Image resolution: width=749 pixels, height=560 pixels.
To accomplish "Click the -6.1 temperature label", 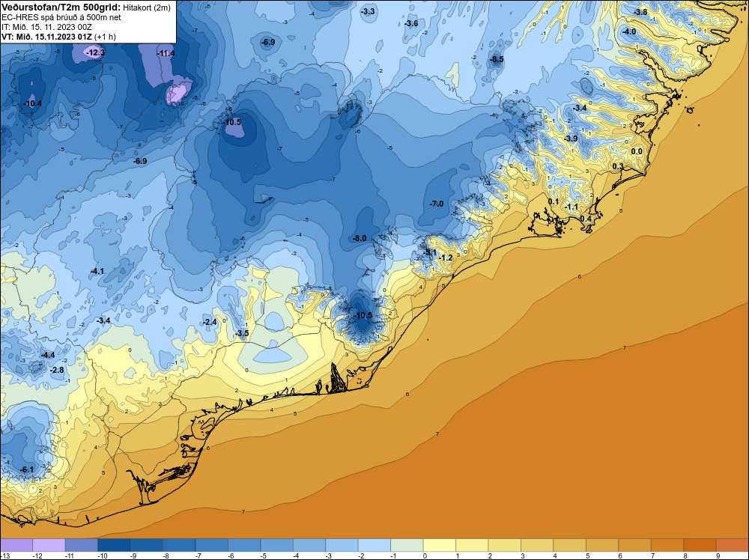I will coord(27,469).
